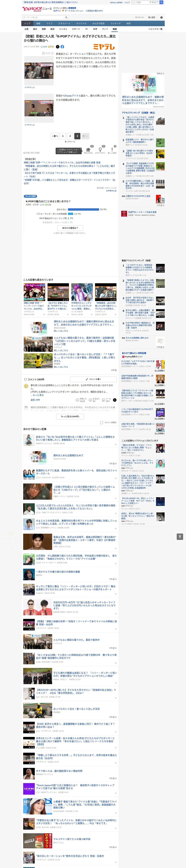React with 新しい視点 exclamation icon
This screenshot has height=868, width=186.
pos(112,150)
